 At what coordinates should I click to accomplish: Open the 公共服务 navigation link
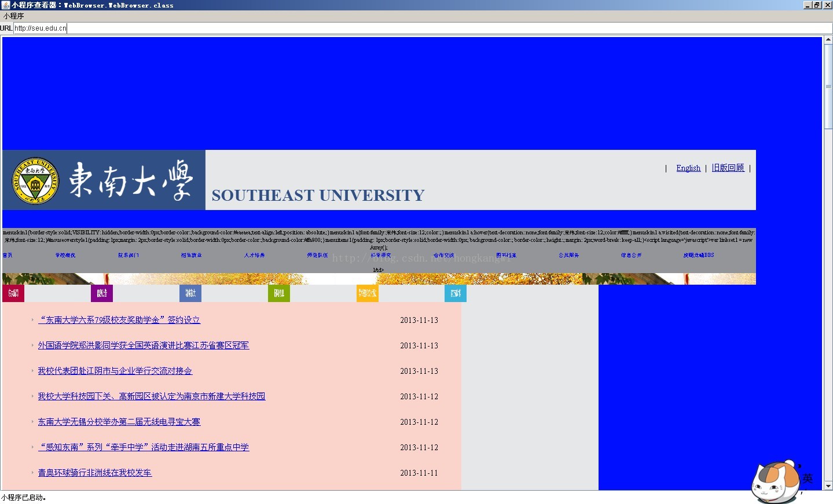click(x=569, y=255)
